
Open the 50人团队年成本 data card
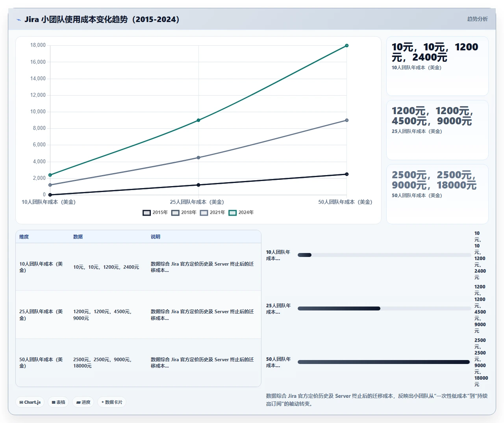click(x=437, y=194)
